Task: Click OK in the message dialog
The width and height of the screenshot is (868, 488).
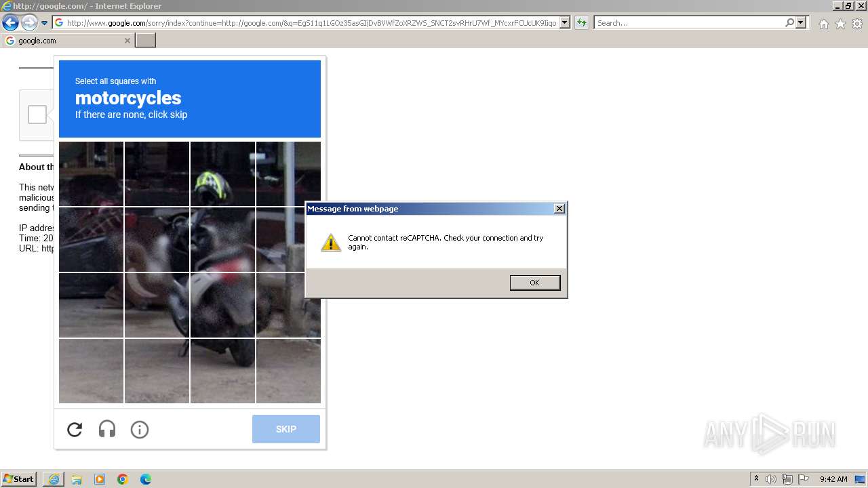Action: pos(535,283)
